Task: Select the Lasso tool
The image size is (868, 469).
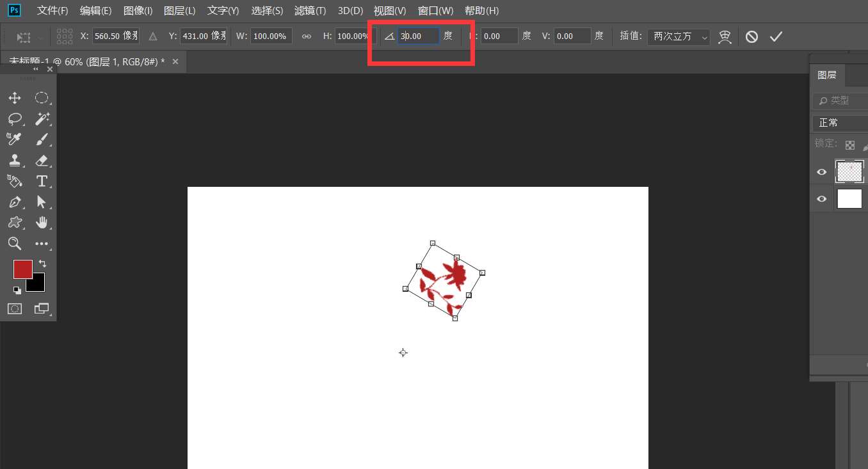Action: [15, 118]
